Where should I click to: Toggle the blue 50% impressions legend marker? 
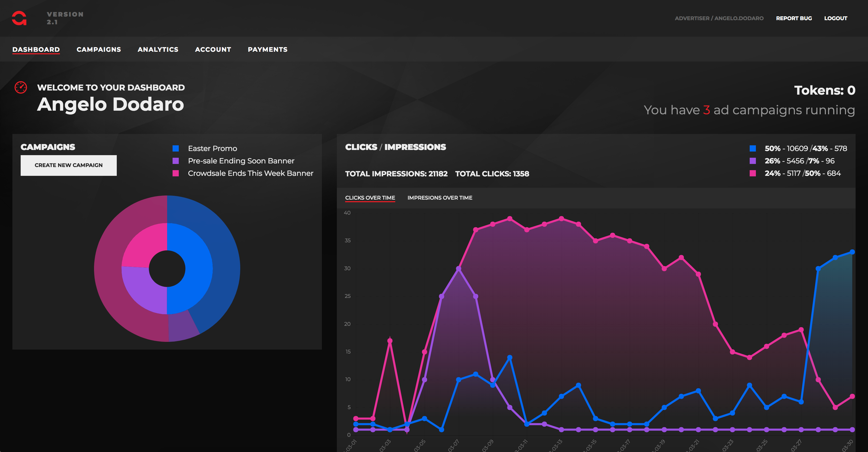pos(753,148)
